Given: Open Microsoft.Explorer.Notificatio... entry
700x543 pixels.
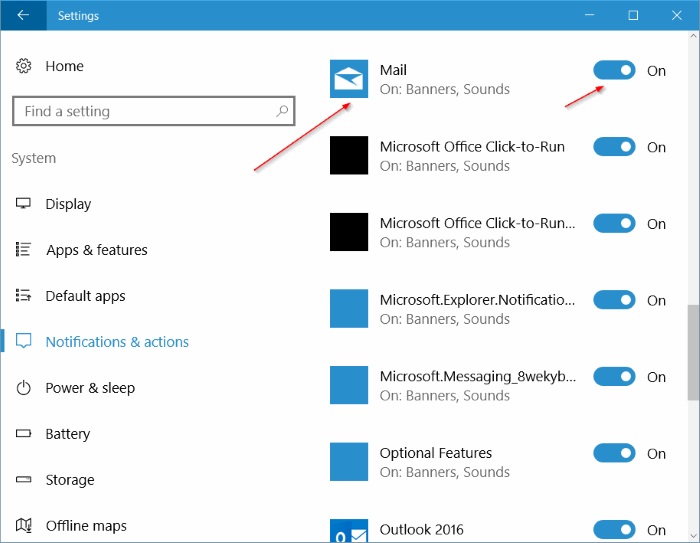Looking at the screenshot, I should point(477,309).
